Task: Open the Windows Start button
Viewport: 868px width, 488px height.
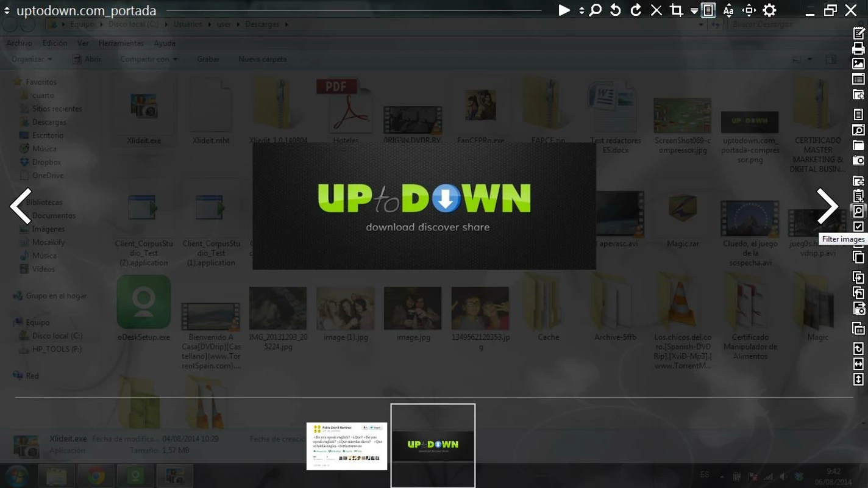Action: click(x=17, y=476)
